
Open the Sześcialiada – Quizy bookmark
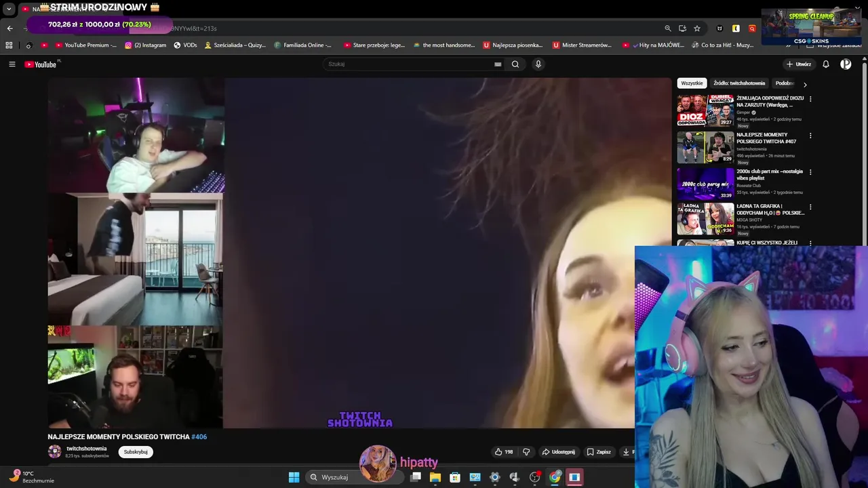(x=235, y=45)
